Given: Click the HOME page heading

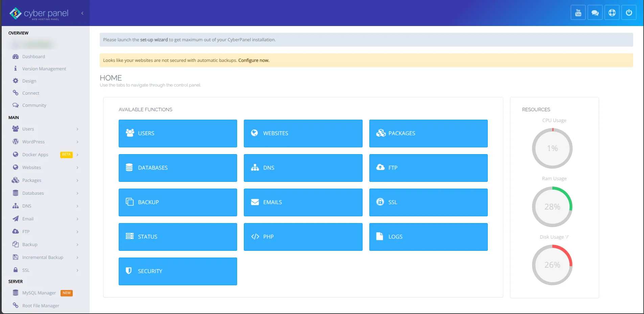Looking at the screenshot, I should click(111, 78).
